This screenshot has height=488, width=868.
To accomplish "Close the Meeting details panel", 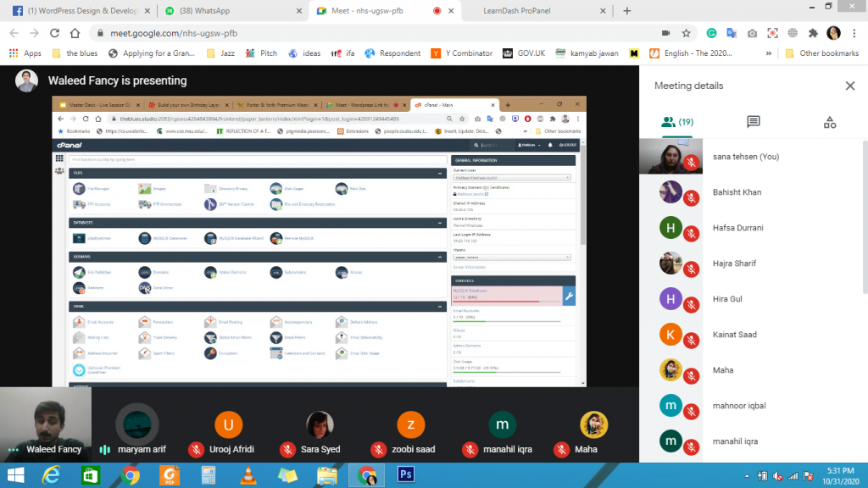I will [849, 86].
